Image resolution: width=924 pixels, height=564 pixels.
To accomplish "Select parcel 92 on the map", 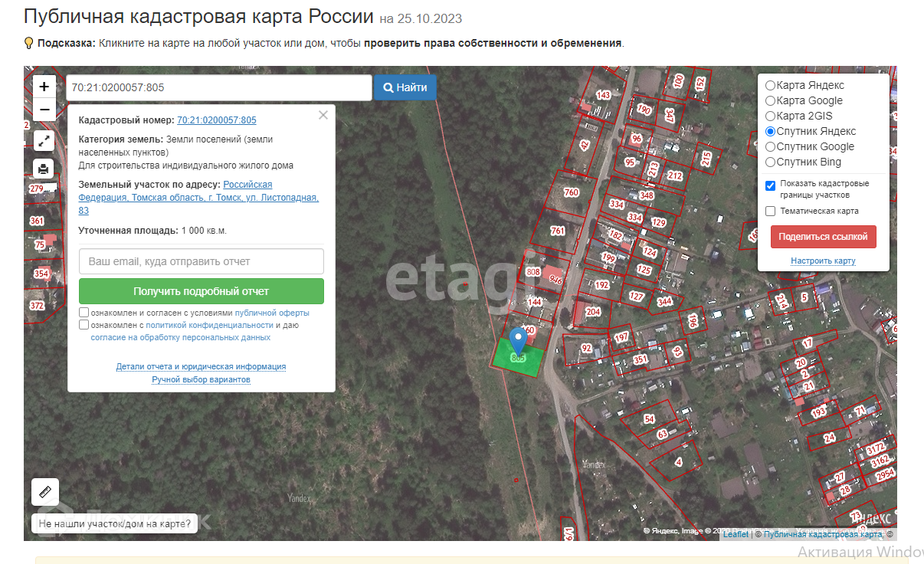I will [587, 349].
